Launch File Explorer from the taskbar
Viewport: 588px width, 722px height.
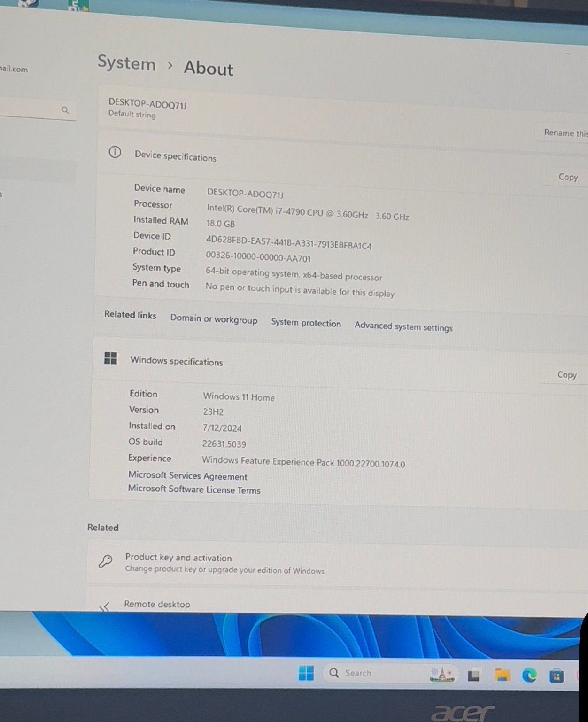[502, 675]
